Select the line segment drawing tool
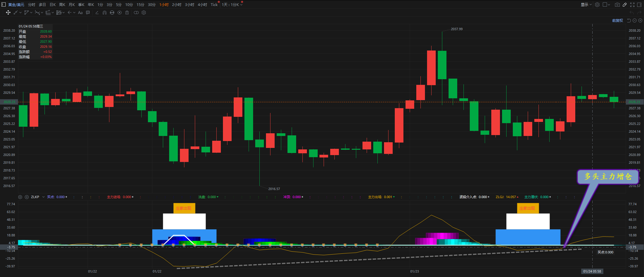Viewport: 644px width, 277px height. tap(16, 13)
